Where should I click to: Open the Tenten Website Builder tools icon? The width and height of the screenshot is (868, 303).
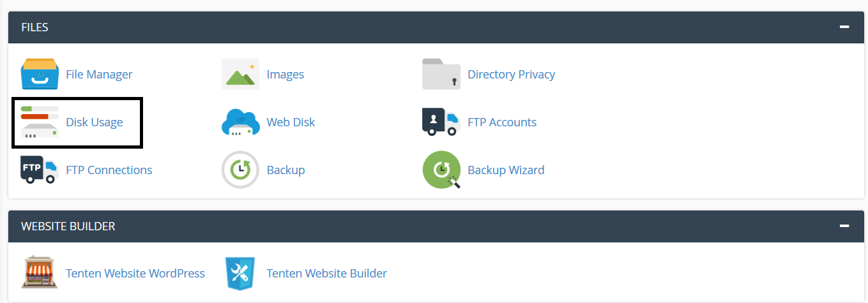click(x=241, y=273)
